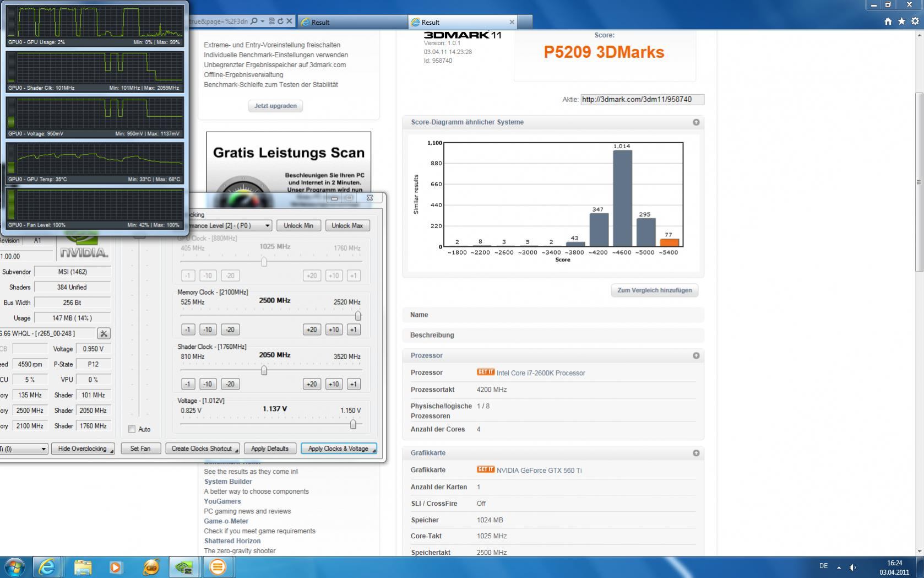Click Apply Clocks & Voltage button
Viewport: 924px width, 578px height.
pyautogui.click(x=339, y=449)
